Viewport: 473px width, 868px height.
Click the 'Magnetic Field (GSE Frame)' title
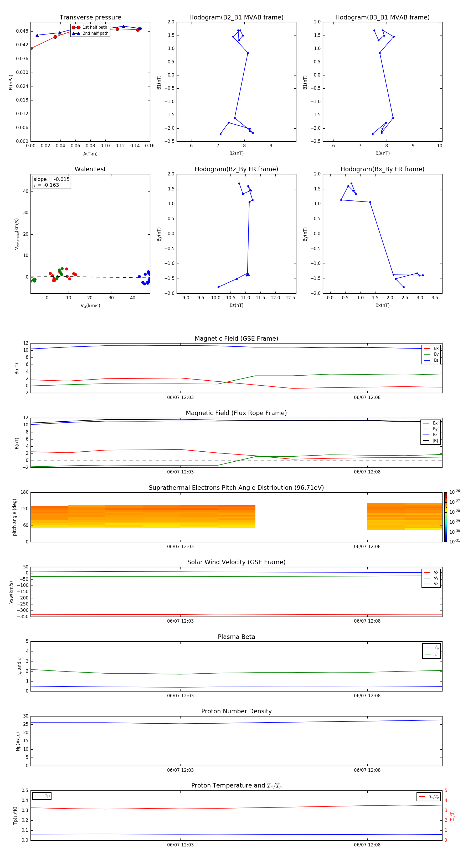[x=236, y=339]
